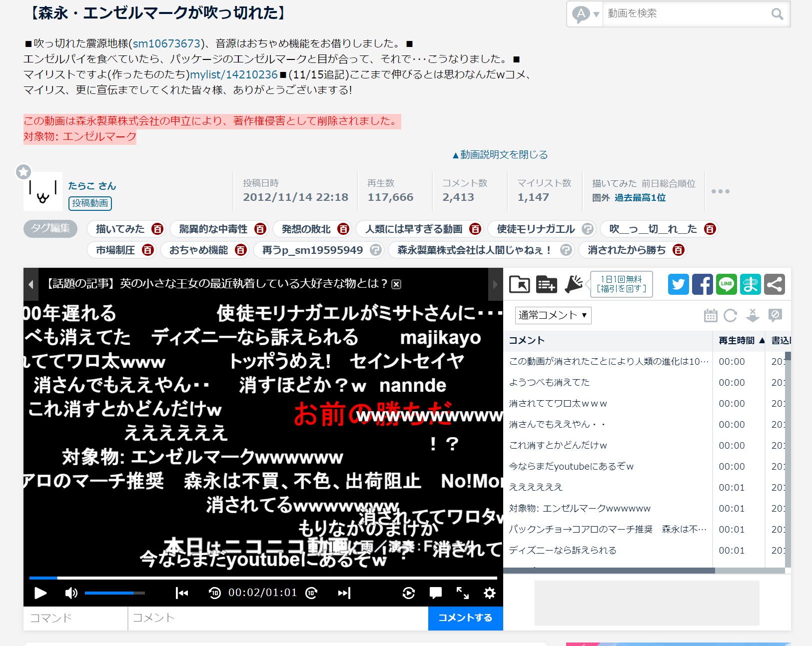Click the search magnifier icon
Viewport: 812px width, 646px height.
point(777,14)
